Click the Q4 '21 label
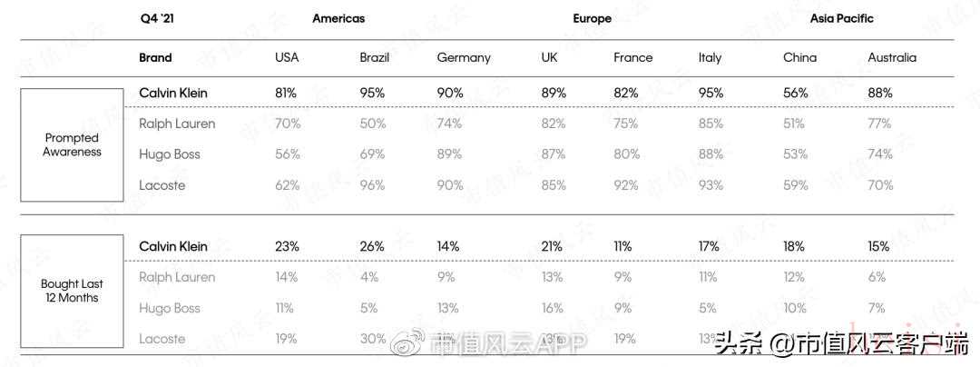Screen dimensions: 980x367 click(x=157, y=18)
